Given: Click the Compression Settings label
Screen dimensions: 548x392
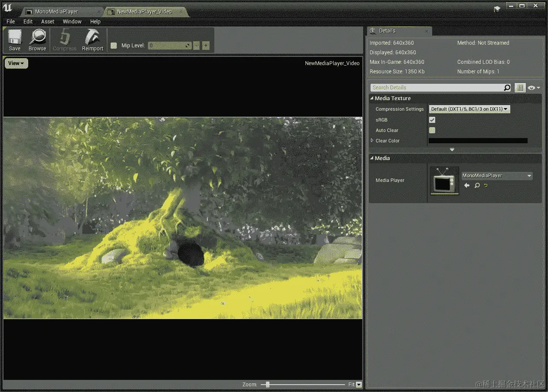Looking at the screenshot, I should pos(400,109).
